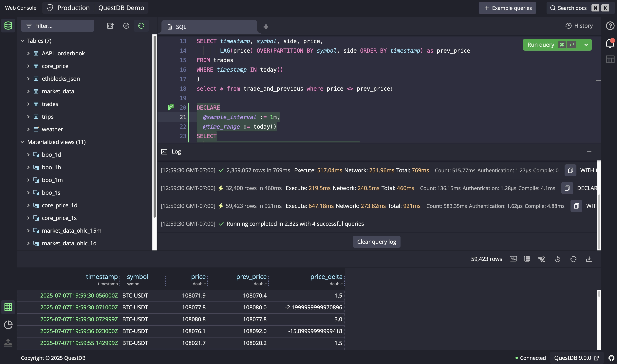617x364 pixels.
Task: Switch to grid results view
Action: [x=8, y=307]
